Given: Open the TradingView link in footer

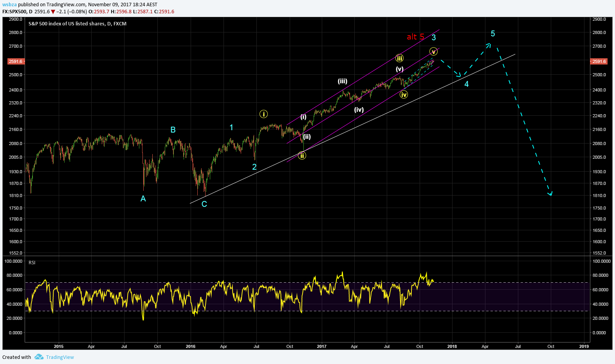Looking at the screenshot, I should point(60,357).
